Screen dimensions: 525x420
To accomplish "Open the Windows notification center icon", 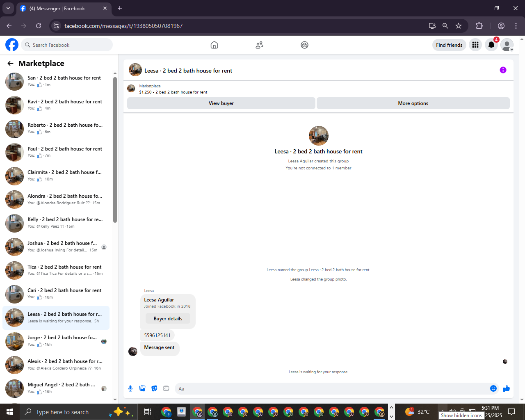I will point(511,412).
